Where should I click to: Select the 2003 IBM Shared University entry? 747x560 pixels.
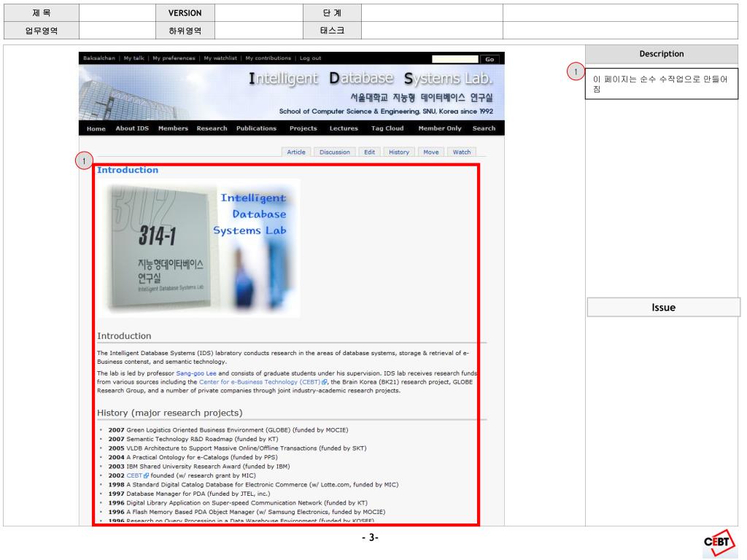(x=198, y=466)
